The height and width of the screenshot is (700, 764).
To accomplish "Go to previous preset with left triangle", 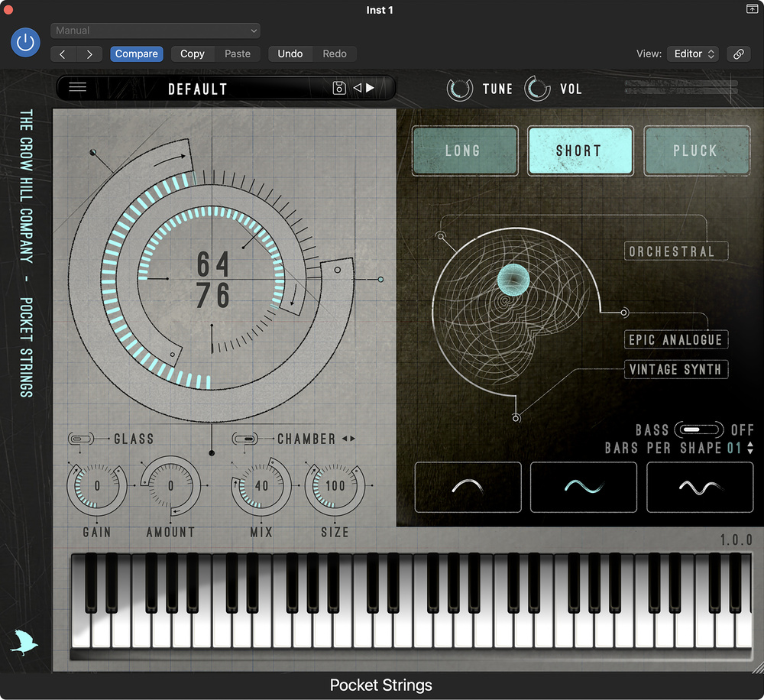I will pos(357,88).
